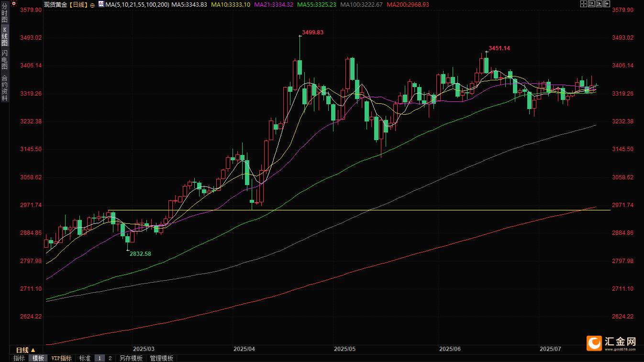644x362 pixels.
Task: Click the jump-to-start chart axis icon
Action: coord(591,4)
